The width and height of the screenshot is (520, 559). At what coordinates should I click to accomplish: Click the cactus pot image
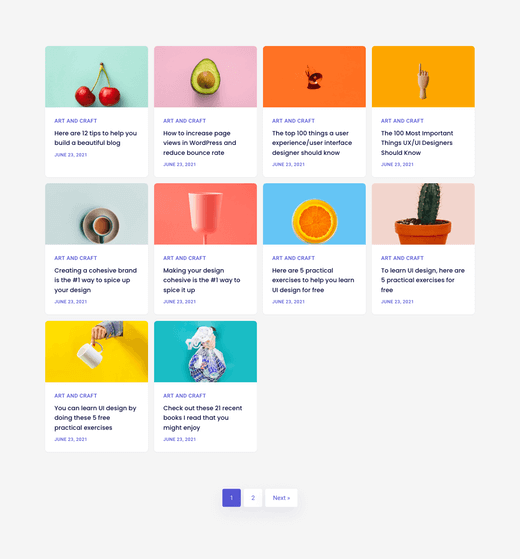423,214
